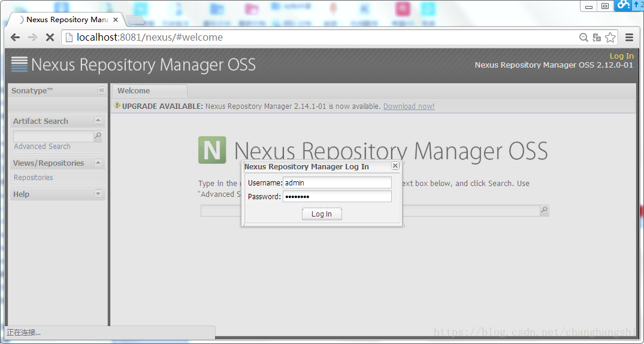This screenshot has height=344, width=644.
Task: Click the translate page icon
Action: tap(597, 38)
